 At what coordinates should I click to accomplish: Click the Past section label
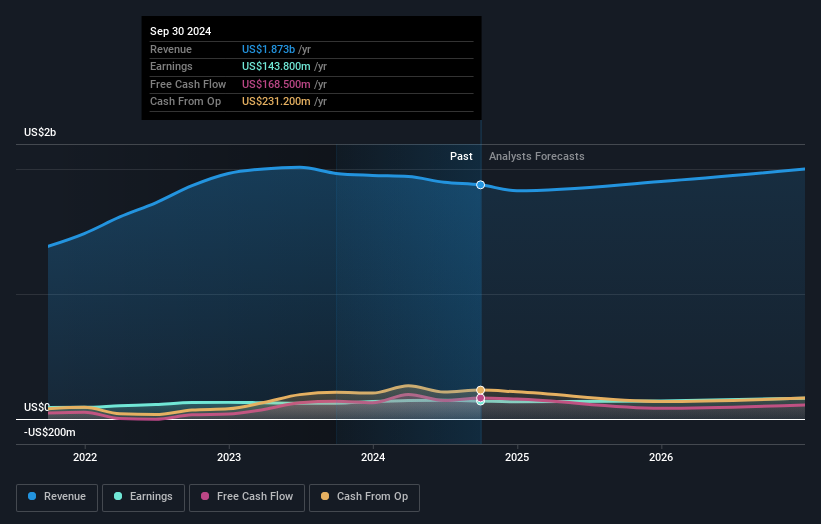461,157
